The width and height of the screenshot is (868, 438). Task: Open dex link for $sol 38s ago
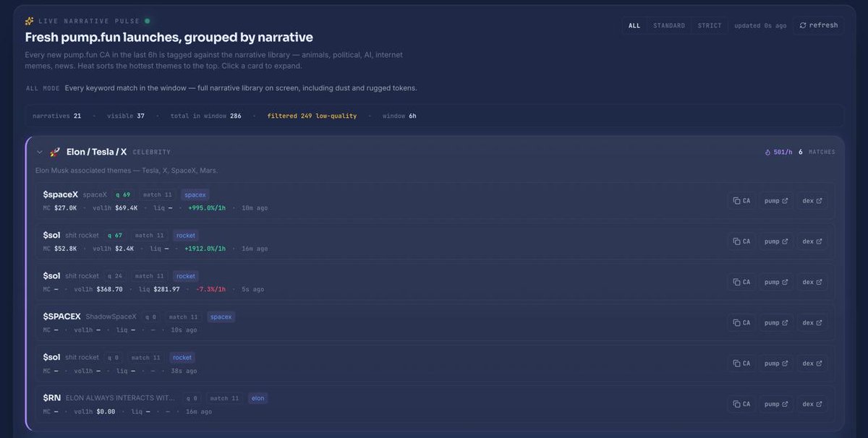coord(812,364)
